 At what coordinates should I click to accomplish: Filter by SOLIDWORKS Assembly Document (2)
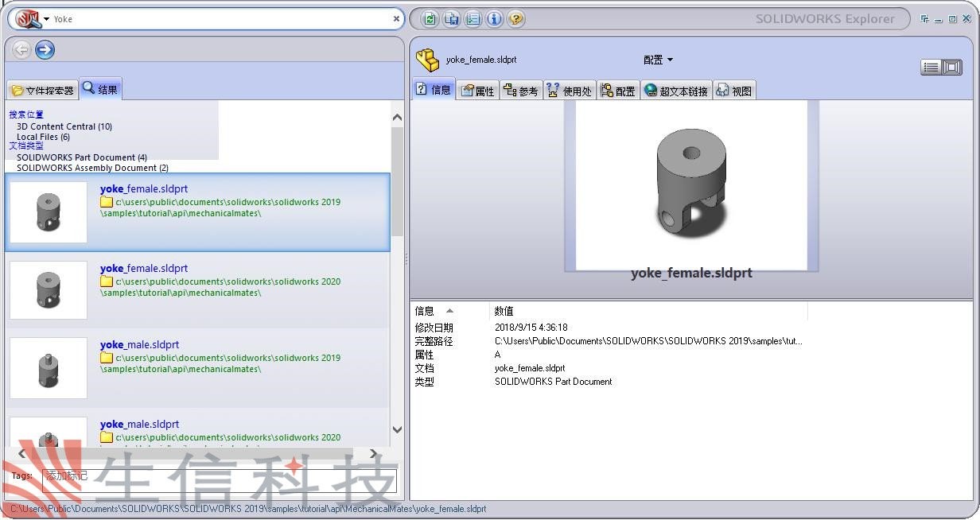[x=92, y=168]
